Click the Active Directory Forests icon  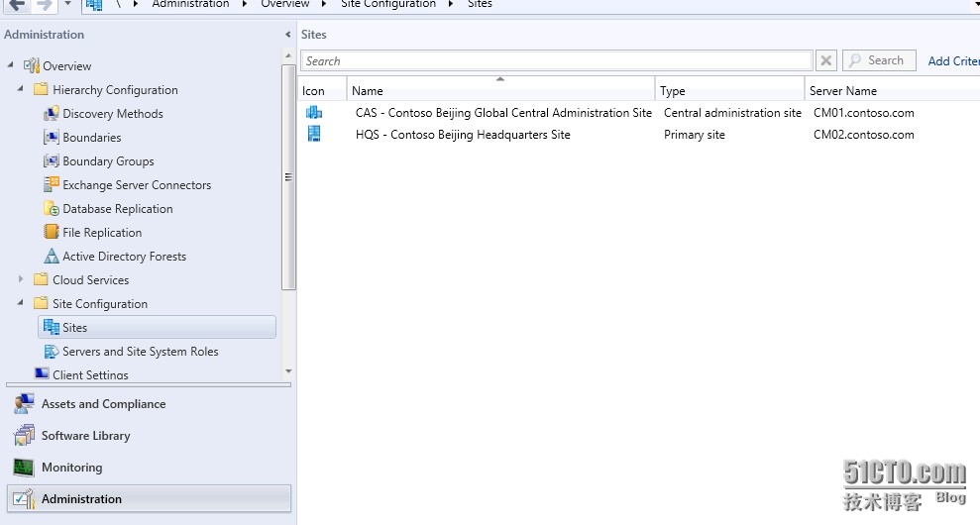click(x=52, y=256)
